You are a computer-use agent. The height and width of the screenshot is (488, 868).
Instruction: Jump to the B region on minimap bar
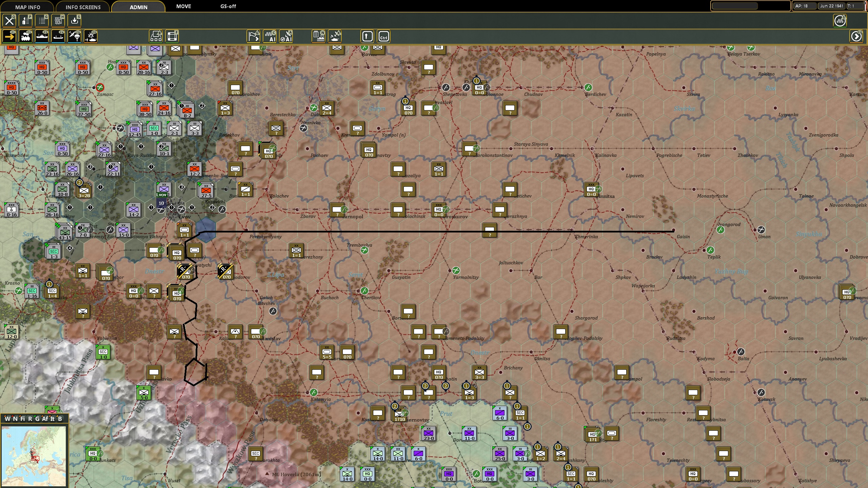point(60,419)
